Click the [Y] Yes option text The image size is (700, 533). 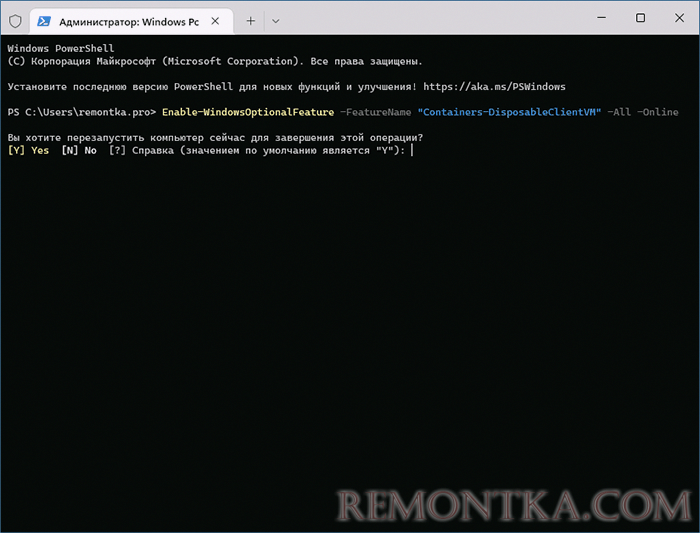point(28,150)
